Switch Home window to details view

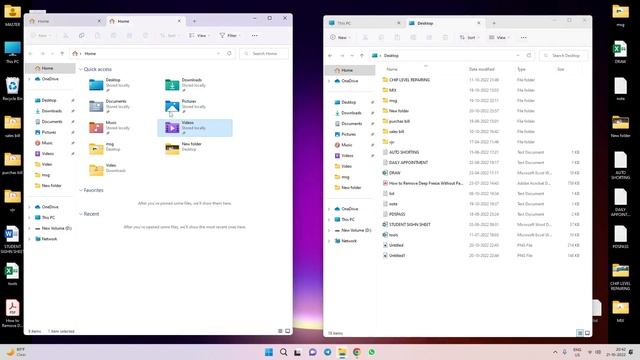[280, 331]
